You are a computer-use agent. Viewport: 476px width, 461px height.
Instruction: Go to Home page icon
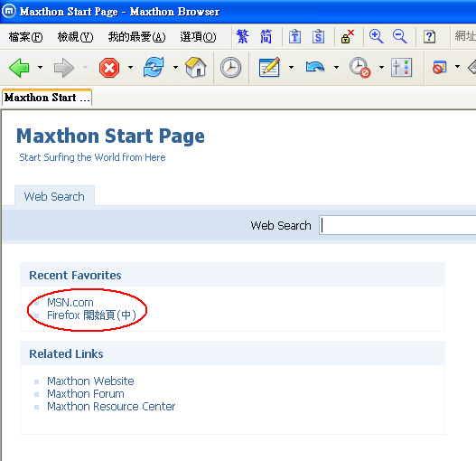196,67
